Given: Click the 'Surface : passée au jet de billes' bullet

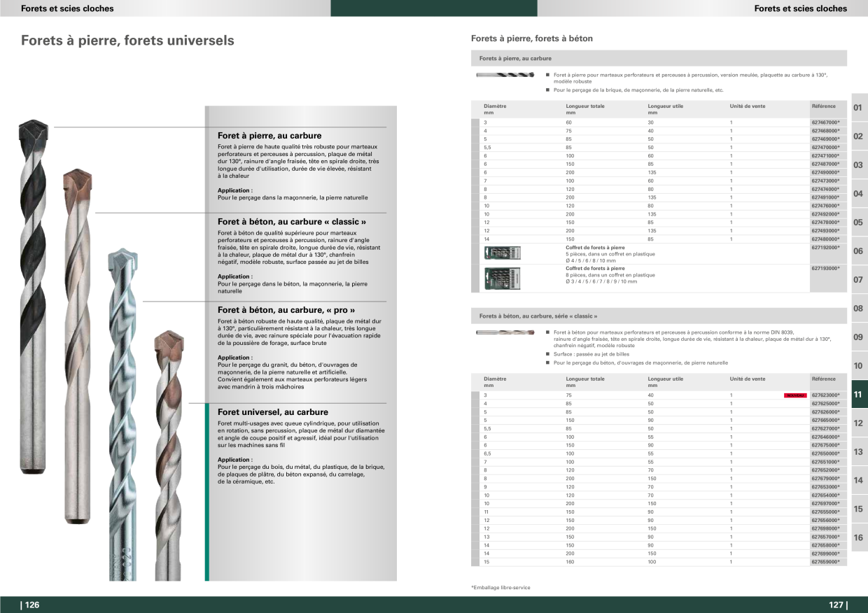Looking at the screenshot, I should 591,355.
